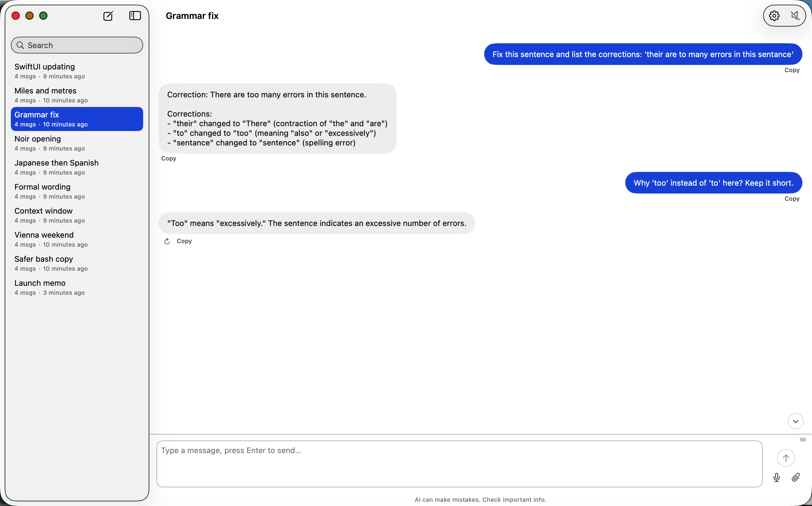
Task: Click the search magnifier icon
Action: coord(20,45)
